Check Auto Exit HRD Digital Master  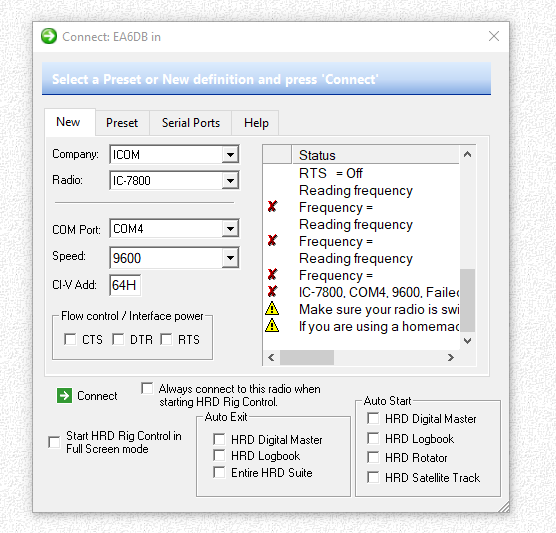coord(219,439)
